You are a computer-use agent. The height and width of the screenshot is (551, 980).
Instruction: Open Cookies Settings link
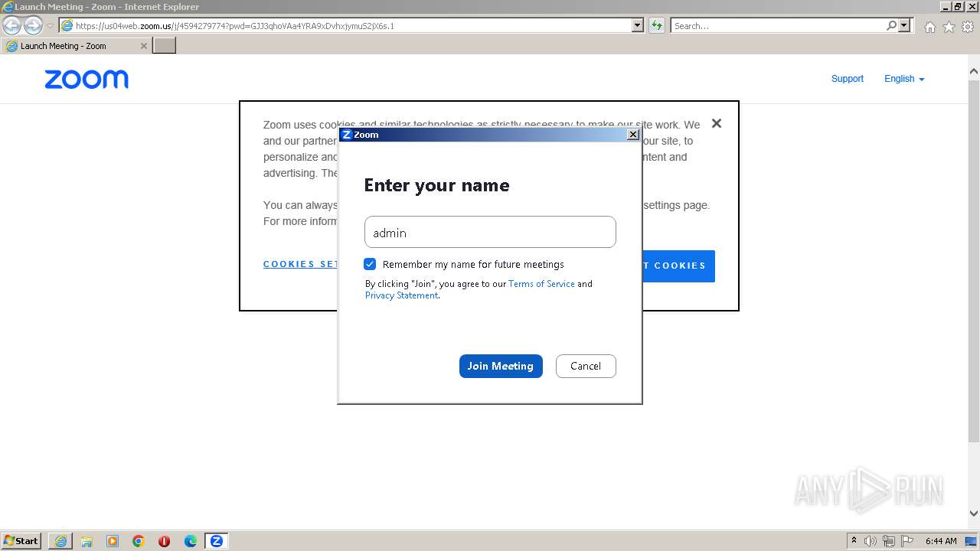300,264
